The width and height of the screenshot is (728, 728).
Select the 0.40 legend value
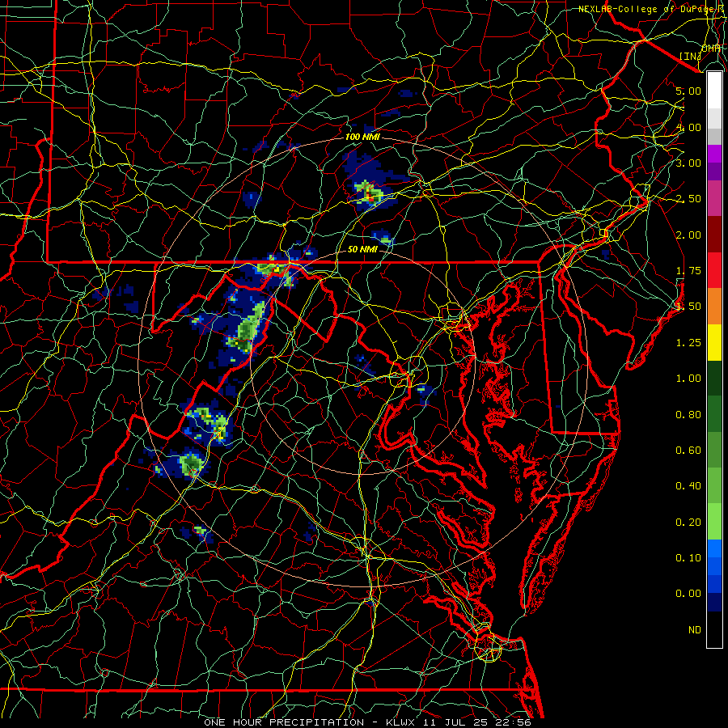tap(688, 486)
